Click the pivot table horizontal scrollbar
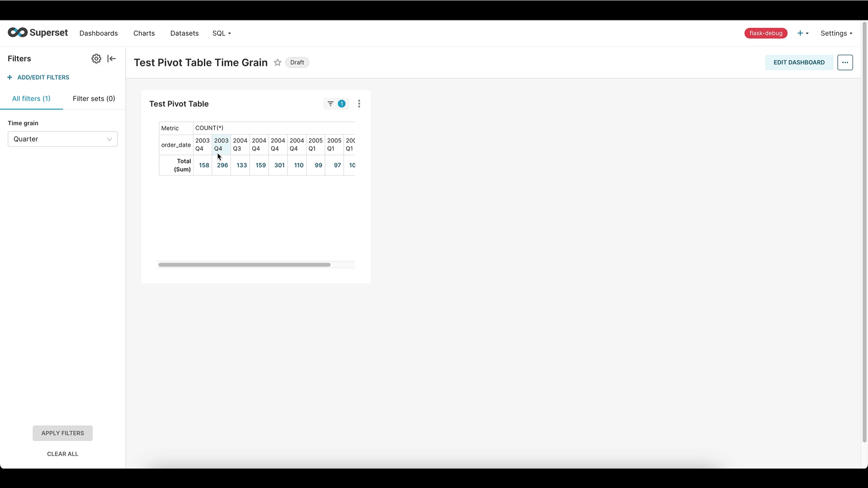Viewport: 868px width, 488px height. click(x=244, y=264)
